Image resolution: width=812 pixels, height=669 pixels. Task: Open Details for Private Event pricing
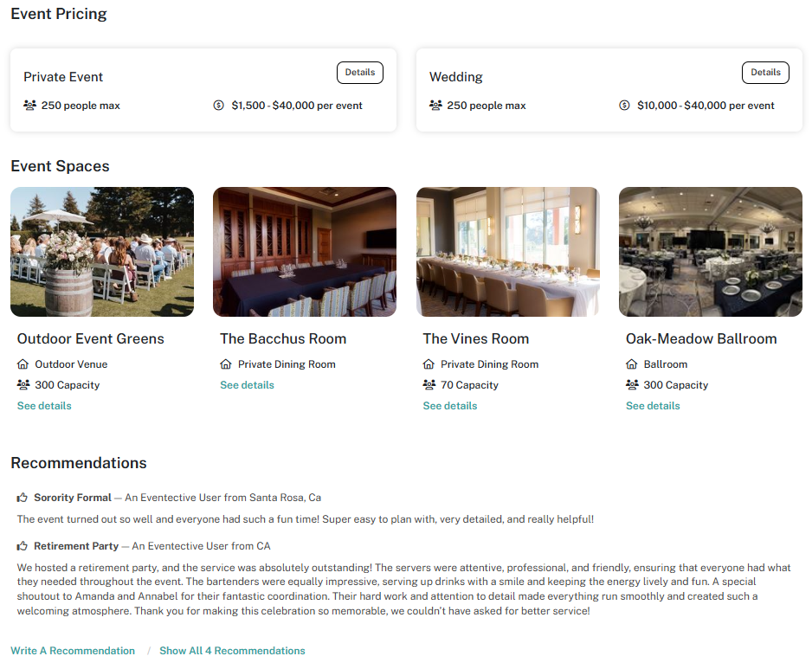coord(360,73)
